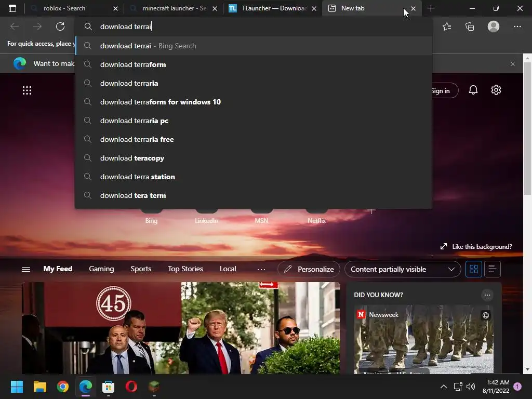
Task: Select suggestion download tera term
Action: click(254, 195)
